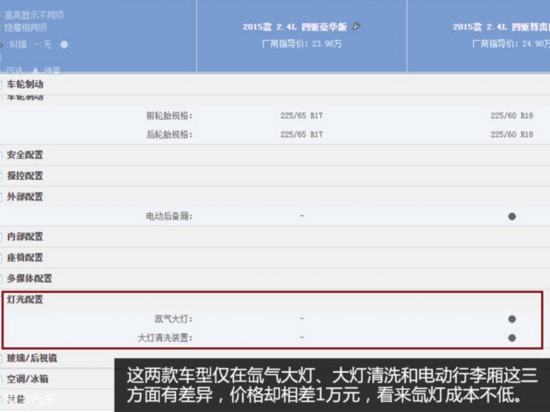Open the 多媒体配置 section
550x412 pixels.
[29, 279]
